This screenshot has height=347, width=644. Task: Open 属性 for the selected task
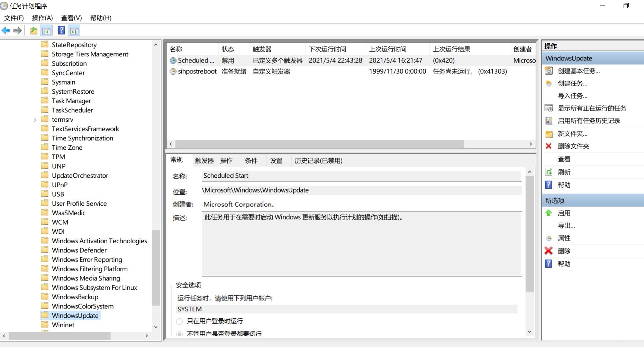tap(564, 238)
